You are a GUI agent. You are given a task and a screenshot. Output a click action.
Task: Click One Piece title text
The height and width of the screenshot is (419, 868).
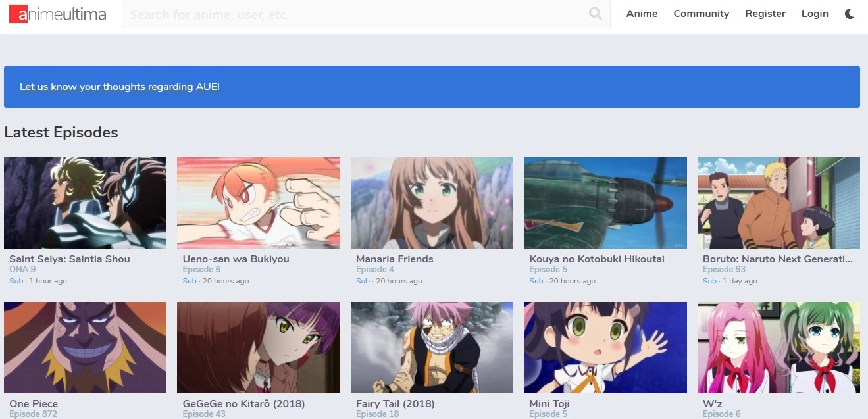(34, 404)
